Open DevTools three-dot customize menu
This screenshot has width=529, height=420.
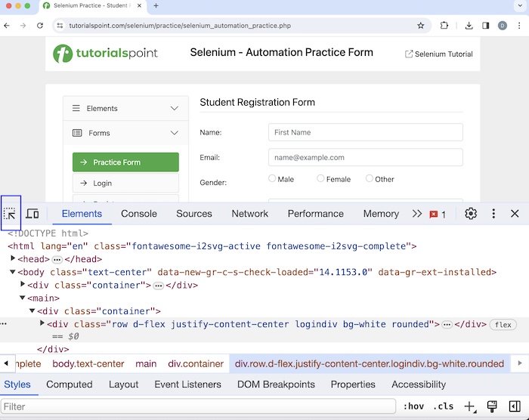(x=493, y=214)
